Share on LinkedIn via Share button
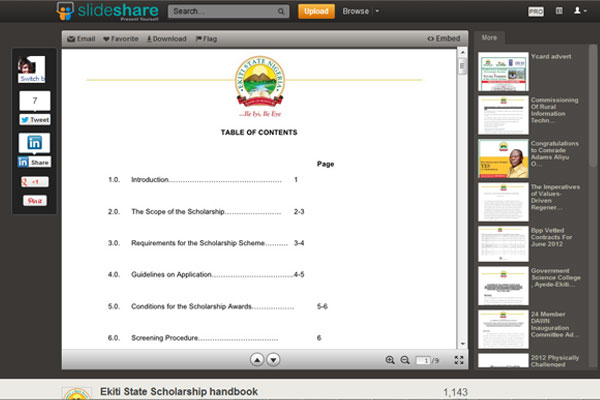This screenshot has width=600, height=400. pyautogui.click(x=34, y=162)
